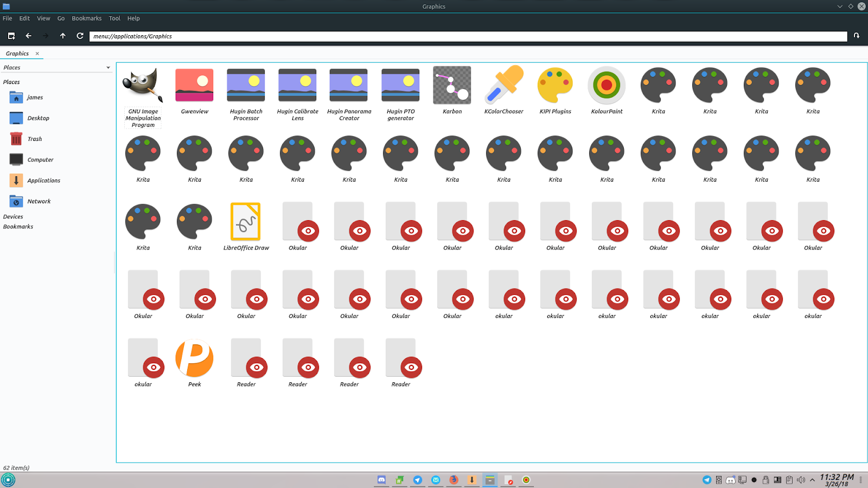Open the Peek screen recorder
The width and height of the screenshot is (868, 488).
pos(194,358)
